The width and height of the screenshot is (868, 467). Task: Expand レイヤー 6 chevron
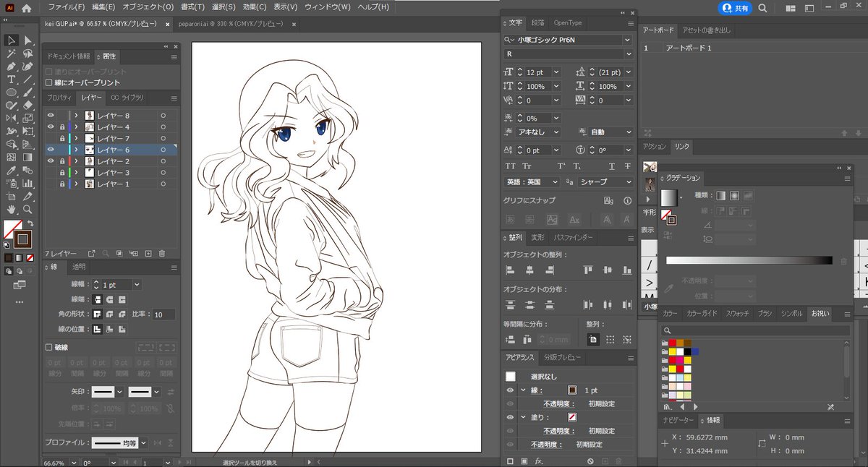pos(76,150)
